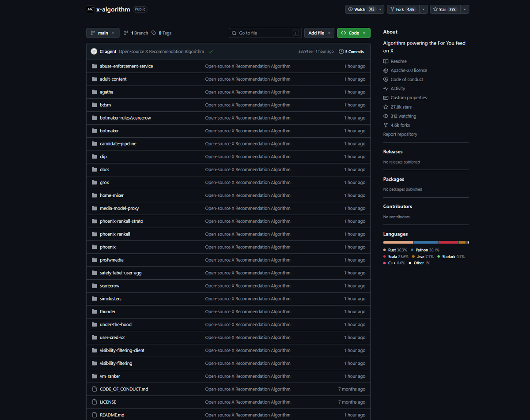
Task: Click the star icon beside 27.0k stars
Action: (386, 107)
